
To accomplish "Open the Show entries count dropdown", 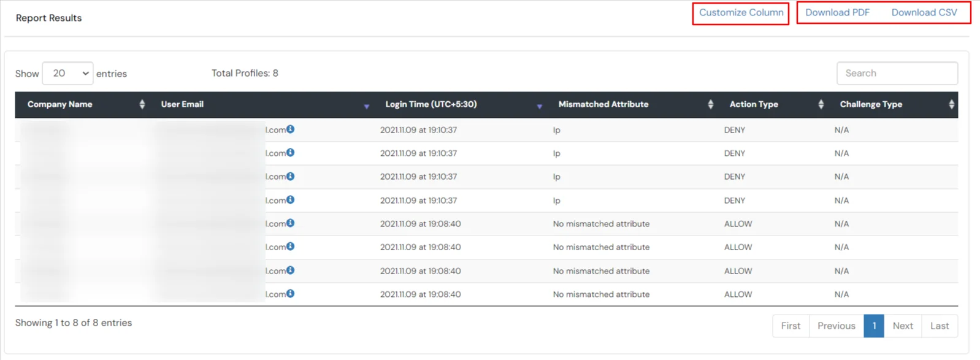I will (x=67, y=73).
